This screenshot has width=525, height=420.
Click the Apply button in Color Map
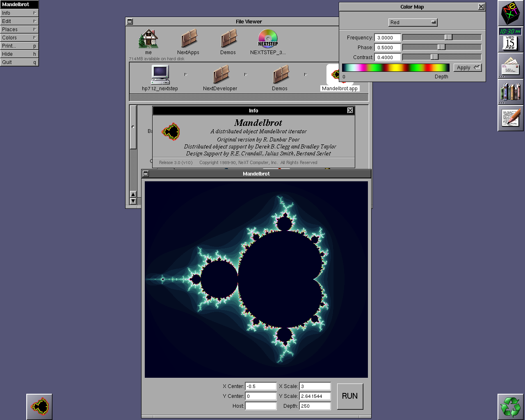coord(468,68)
